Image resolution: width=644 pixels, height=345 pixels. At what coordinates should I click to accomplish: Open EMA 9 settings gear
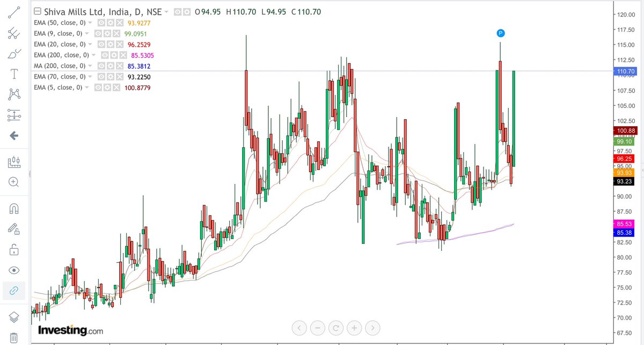(107, 33)
